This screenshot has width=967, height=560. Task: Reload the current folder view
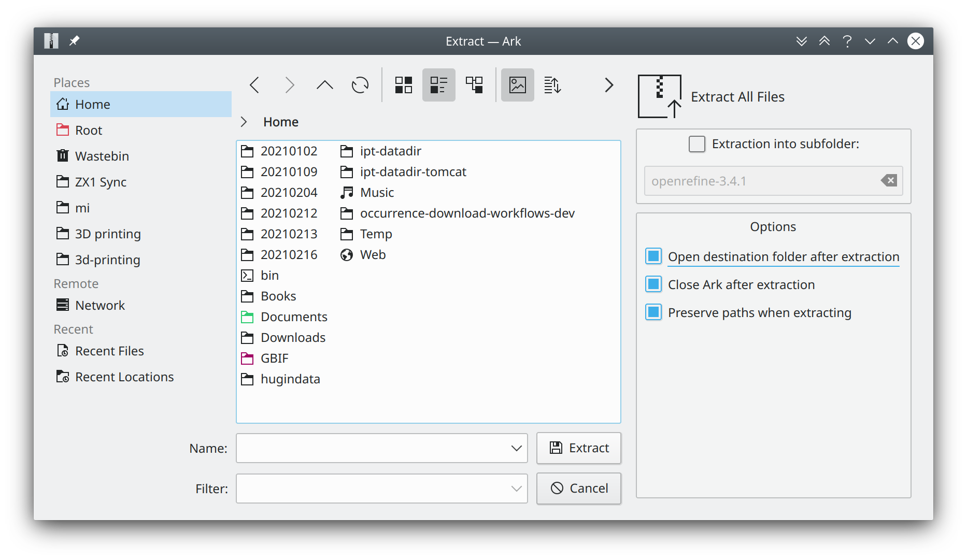click(x=360, y=84)
